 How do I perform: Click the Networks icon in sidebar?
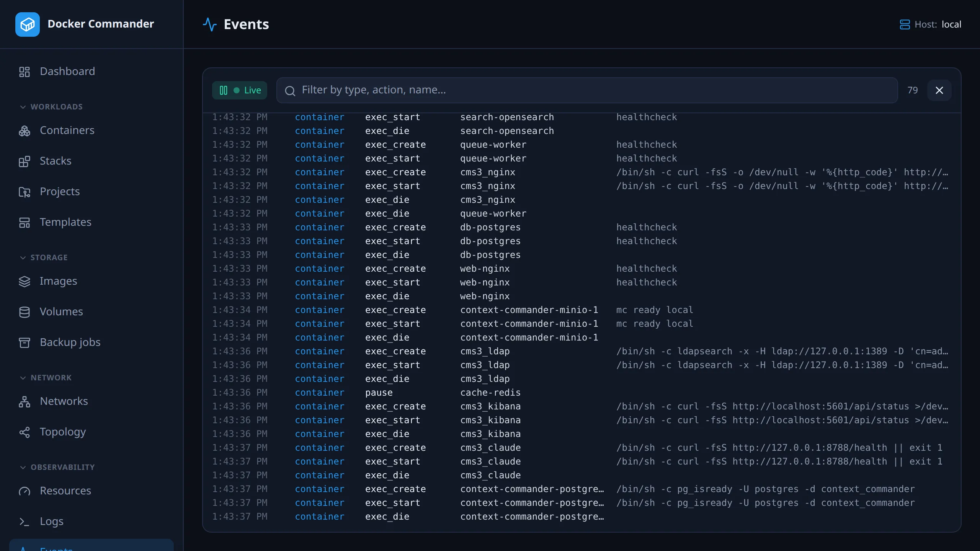tap(24, 401)
